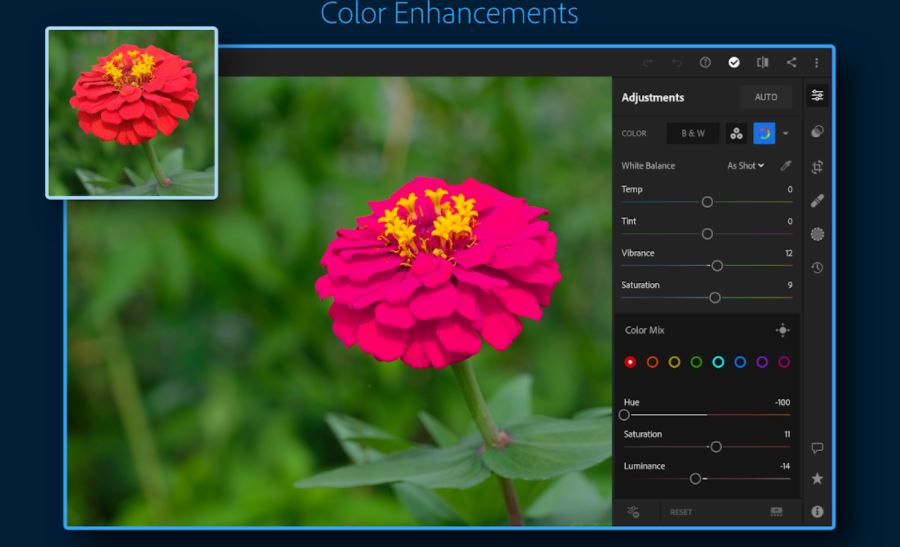Expand the arrow next to Color Mix icon

click(x=785, y=134)
